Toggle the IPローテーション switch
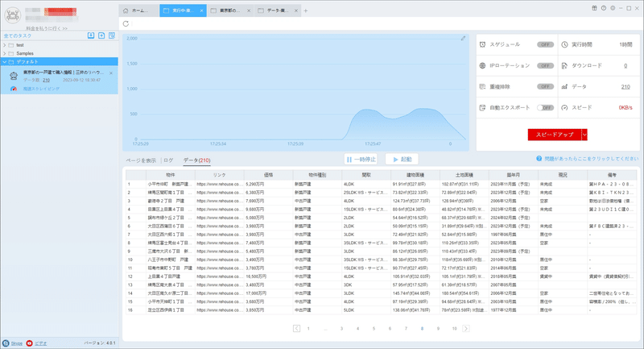 tap(545, 66)
